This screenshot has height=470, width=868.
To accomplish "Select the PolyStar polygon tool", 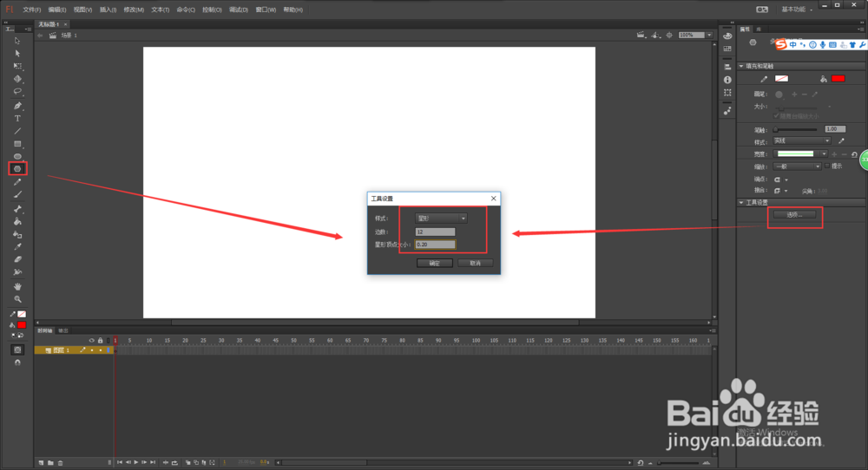I will (x=17, y=168).
